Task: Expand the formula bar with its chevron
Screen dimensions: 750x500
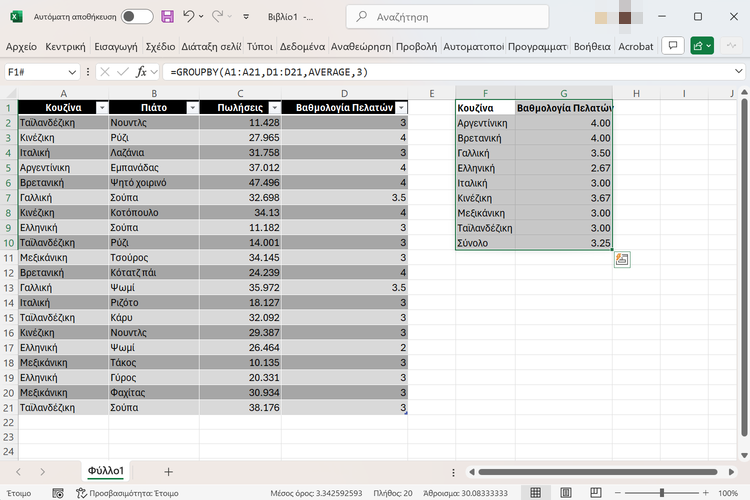Action: [739, 72]
